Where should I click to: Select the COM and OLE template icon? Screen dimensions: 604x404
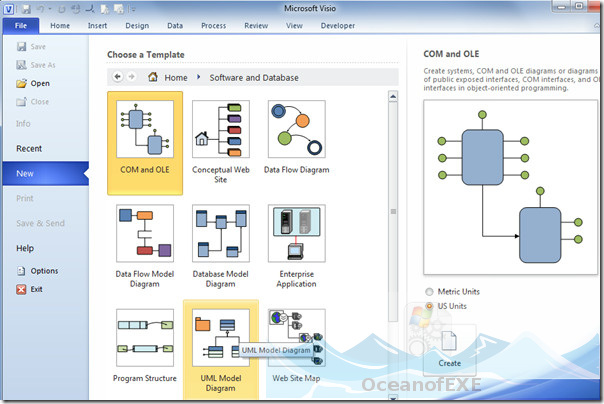pyautogui.click(x=145, y=129)
